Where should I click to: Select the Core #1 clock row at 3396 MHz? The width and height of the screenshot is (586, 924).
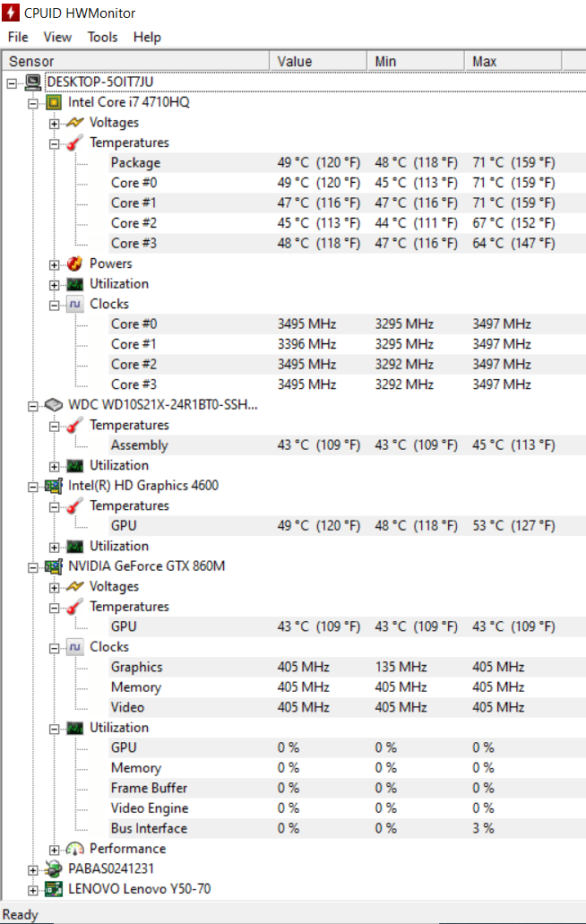[x=348, y=344]
